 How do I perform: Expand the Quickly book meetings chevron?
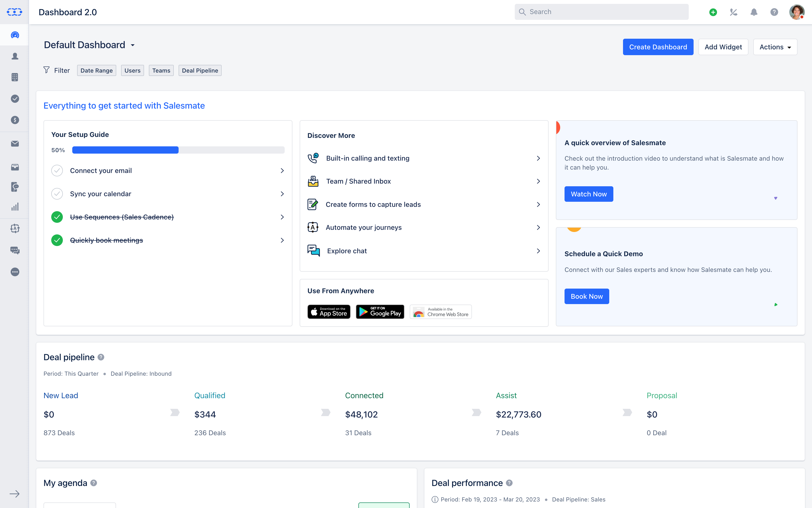[282, 240]
